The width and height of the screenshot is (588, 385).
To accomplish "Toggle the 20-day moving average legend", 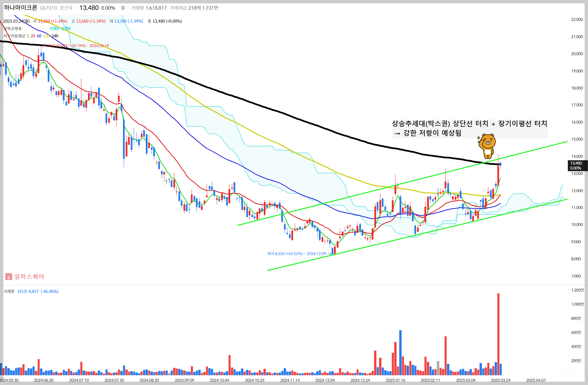I will pos(33,36).
